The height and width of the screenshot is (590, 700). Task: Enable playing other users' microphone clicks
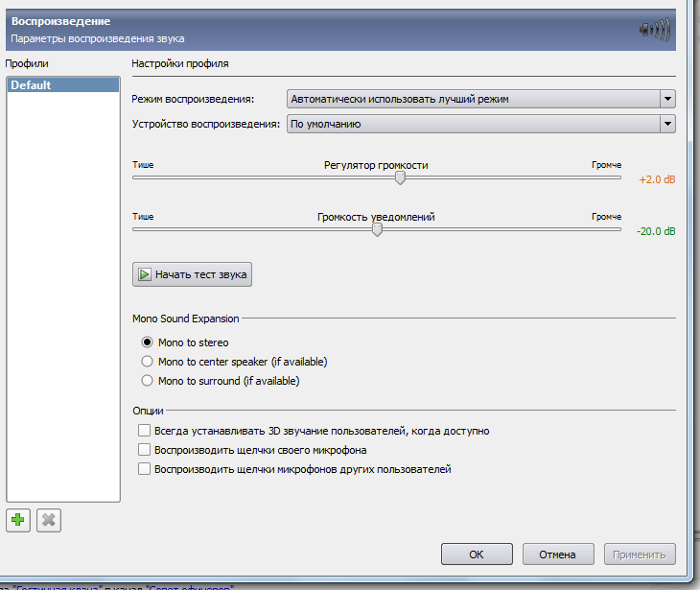[x=145, y=469]
